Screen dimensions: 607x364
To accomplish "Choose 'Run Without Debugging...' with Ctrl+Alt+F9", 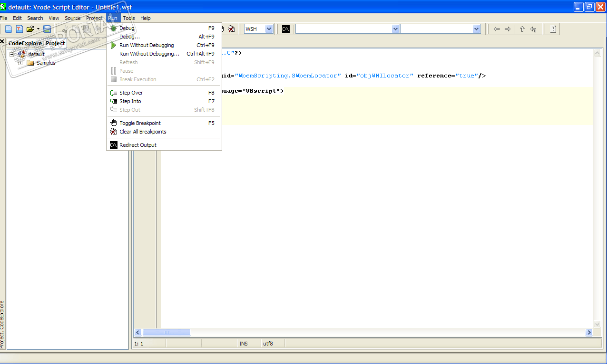I will (164, 54).
